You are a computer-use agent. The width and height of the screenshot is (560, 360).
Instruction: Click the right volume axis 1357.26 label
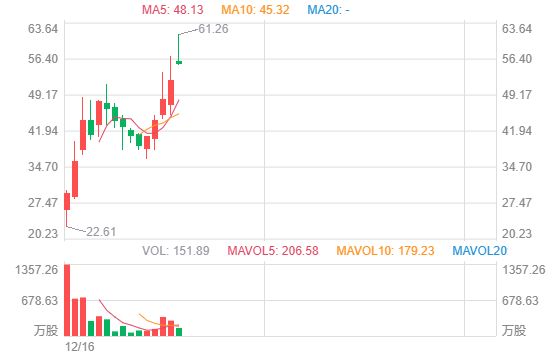[x=524, y=270]
